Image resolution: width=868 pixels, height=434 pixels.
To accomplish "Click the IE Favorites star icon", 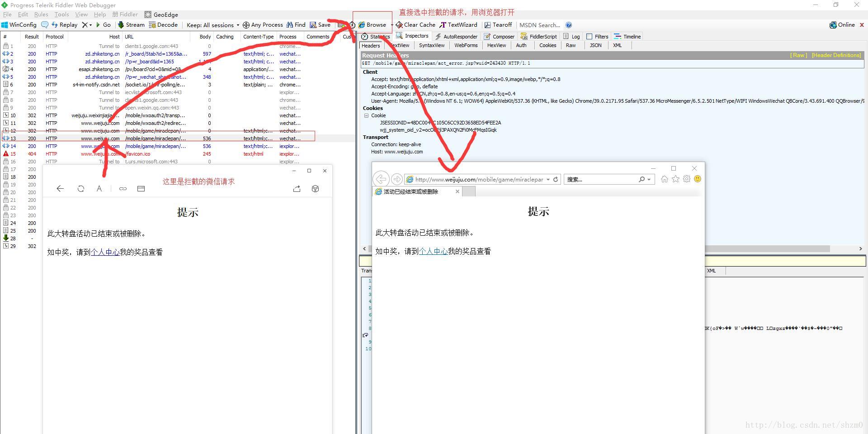I will tap(675, 179).
